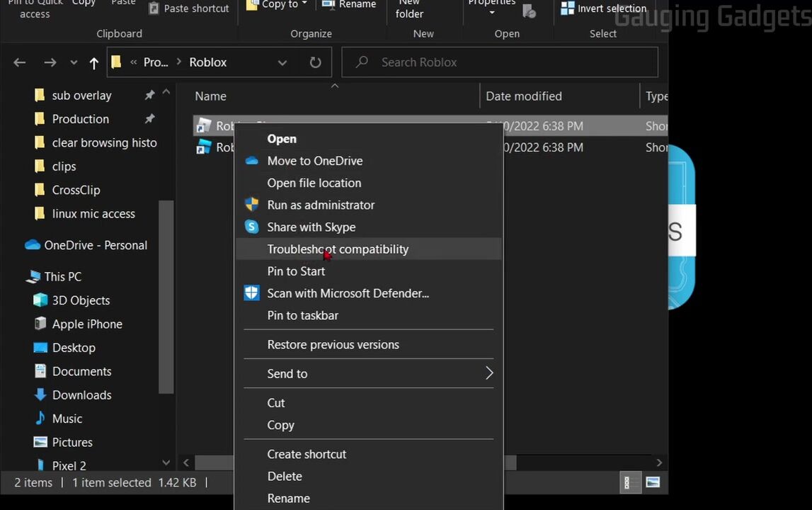Expand the address bar history dropdown

pyautogui.click(x=282, y=63)
